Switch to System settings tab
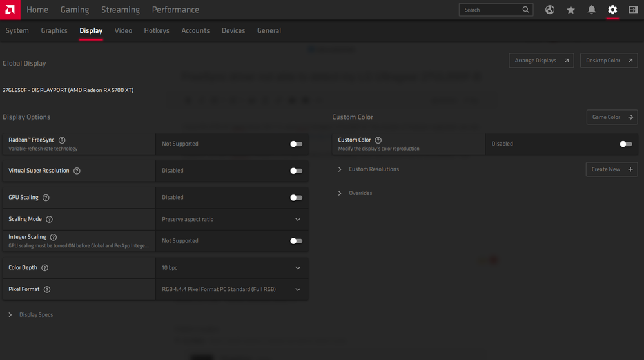 click(x=17, y=30)
